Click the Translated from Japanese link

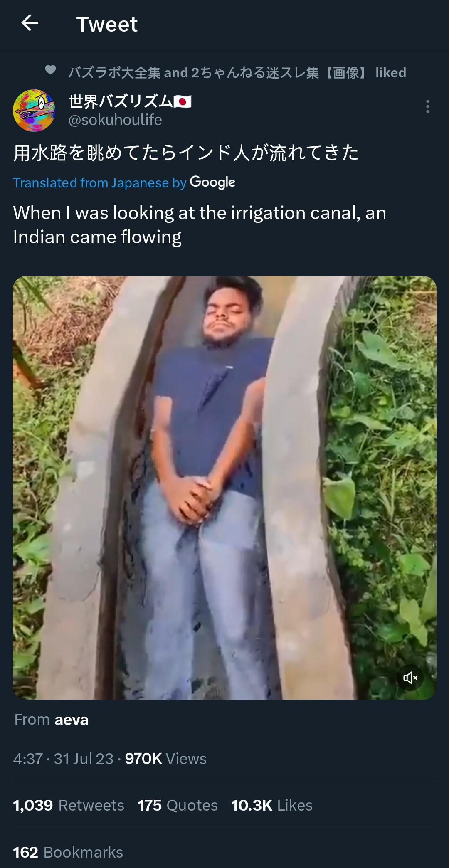point(100,183)
